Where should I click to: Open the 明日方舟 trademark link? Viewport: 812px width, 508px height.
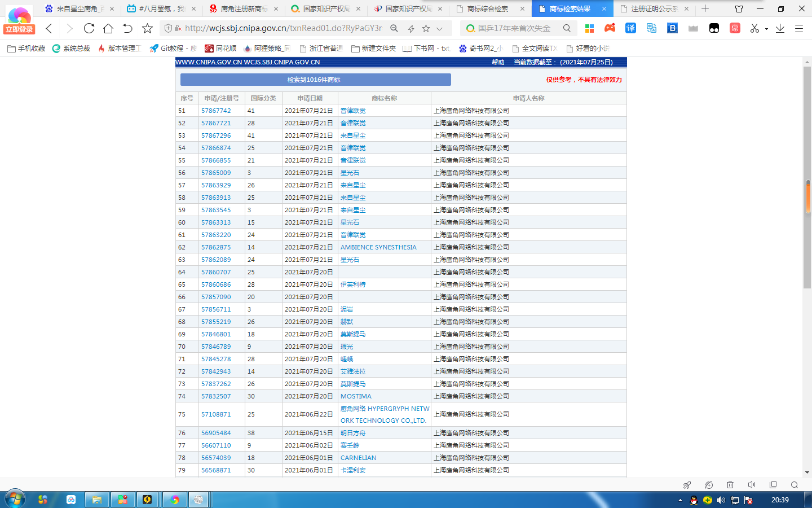tap(353, 433)
